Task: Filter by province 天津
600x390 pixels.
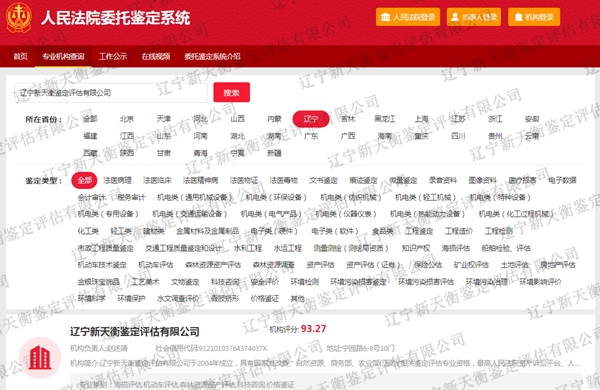Action: point(163,119)
